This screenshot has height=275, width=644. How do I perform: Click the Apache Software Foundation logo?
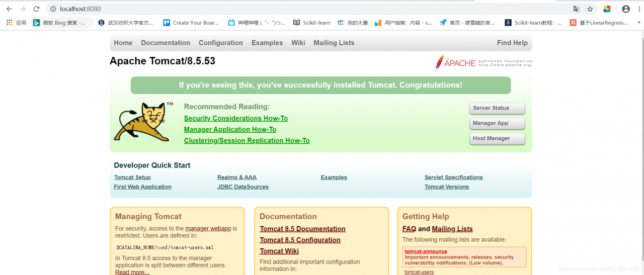484,63
